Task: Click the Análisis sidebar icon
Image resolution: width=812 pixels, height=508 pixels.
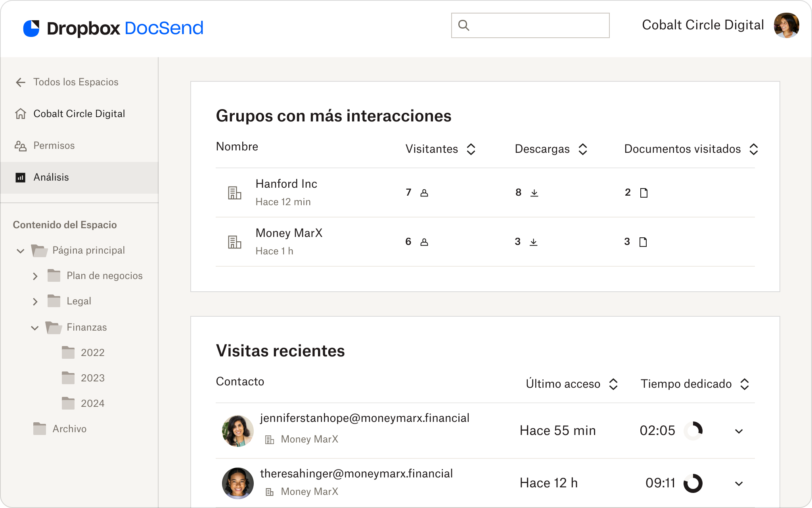Action: [21, 177]
